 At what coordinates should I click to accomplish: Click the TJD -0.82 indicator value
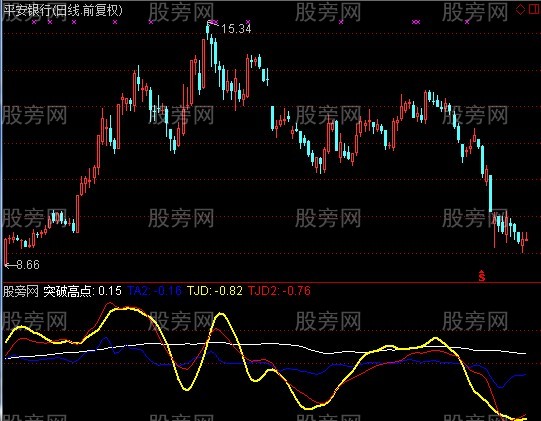[215, 291]
